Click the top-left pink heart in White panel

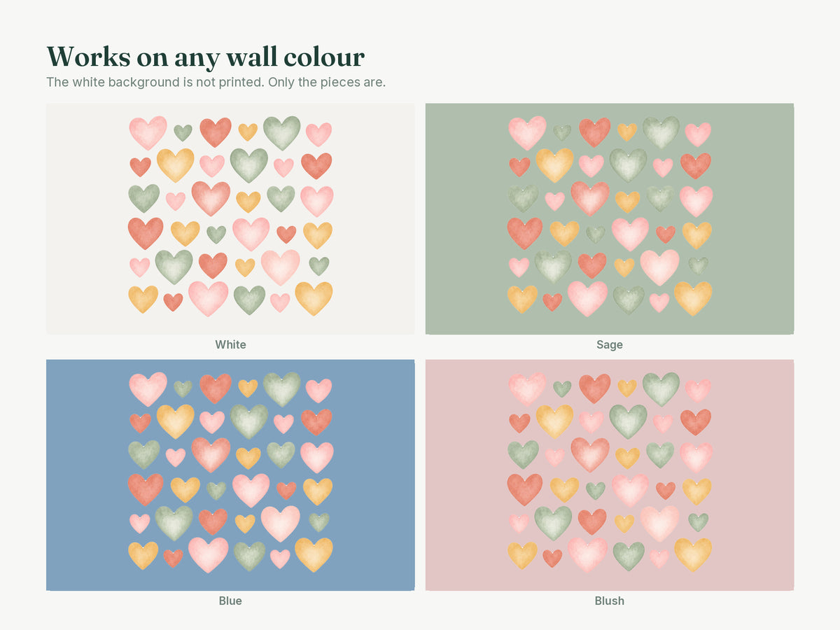tap(148, 132)
